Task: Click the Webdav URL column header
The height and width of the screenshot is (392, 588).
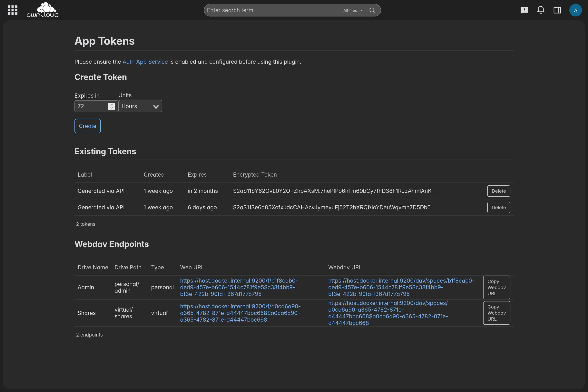Action: point(345,268)
